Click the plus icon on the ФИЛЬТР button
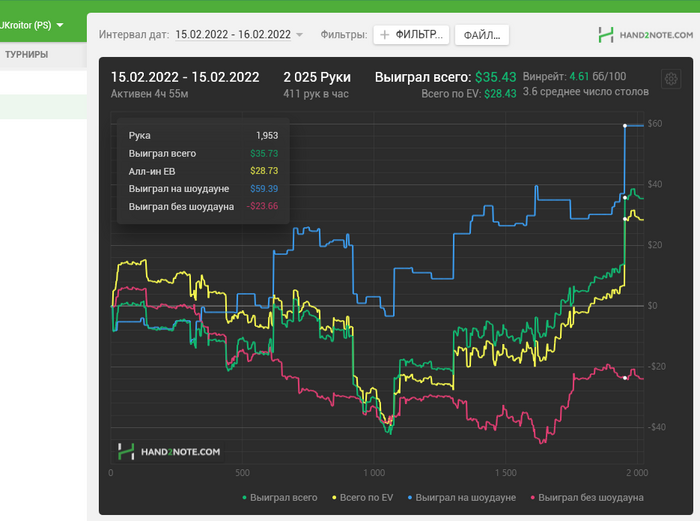The height and width of the screenshot is (521, 700). (385, 35)
